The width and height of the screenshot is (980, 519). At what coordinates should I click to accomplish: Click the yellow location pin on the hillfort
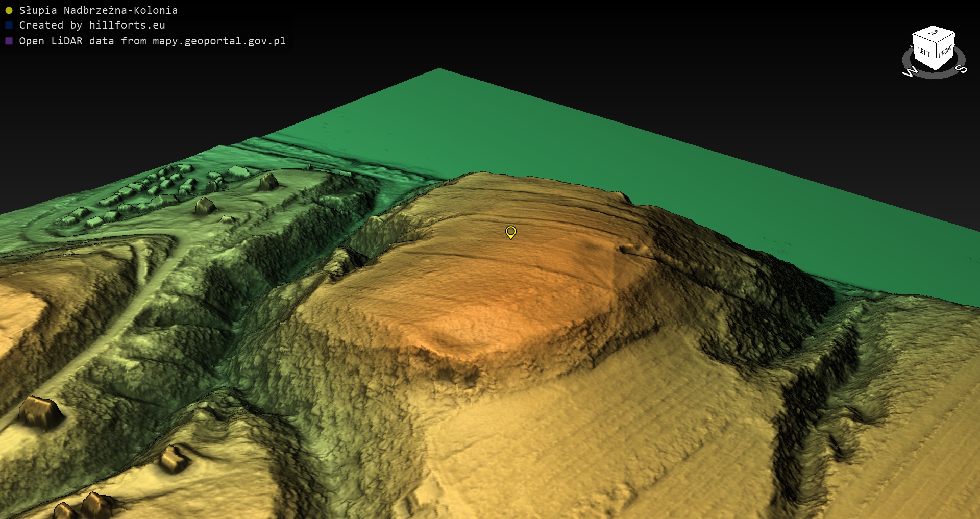tap(510, 232)
